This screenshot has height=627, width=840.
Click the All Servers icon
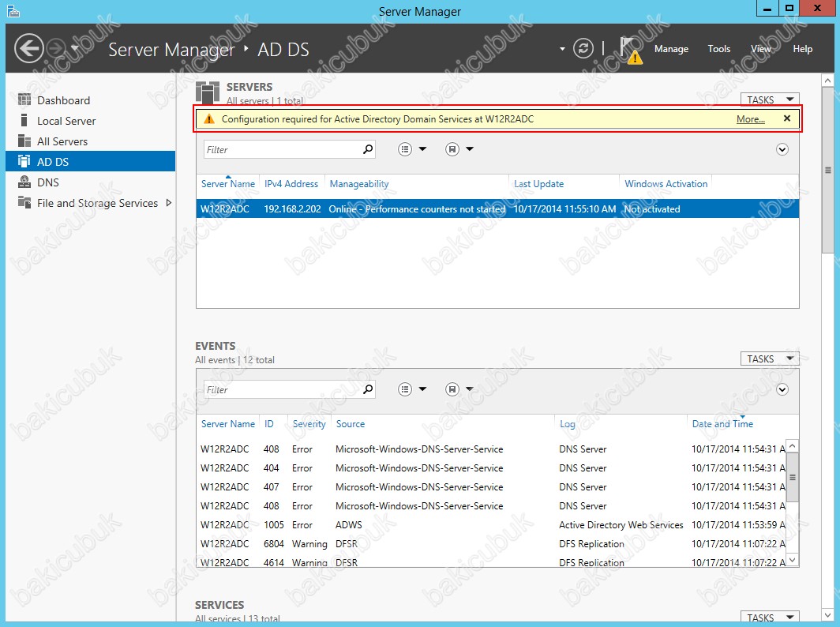tap(24, 141)
